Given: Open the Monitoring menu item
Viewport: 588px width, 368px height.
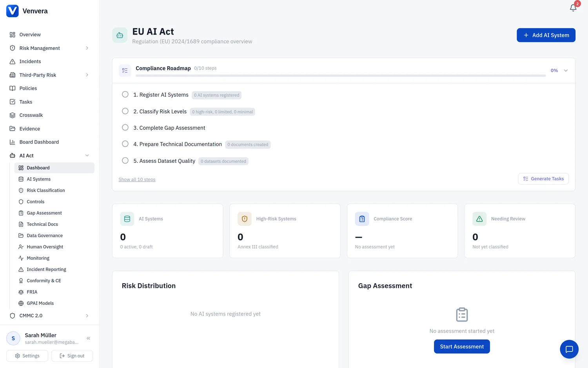Looking at the screenshot, I should [x=54, y=258].
